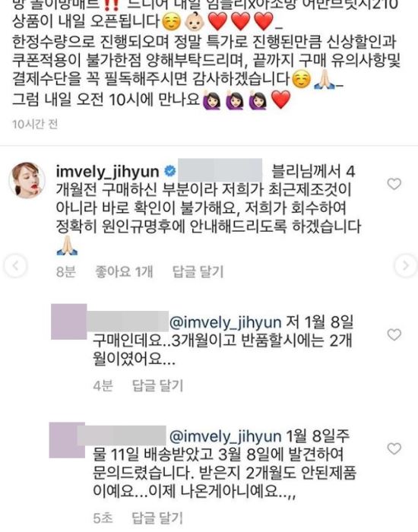Click the blurred username mention before '블리님께서'

pos(220,171)
